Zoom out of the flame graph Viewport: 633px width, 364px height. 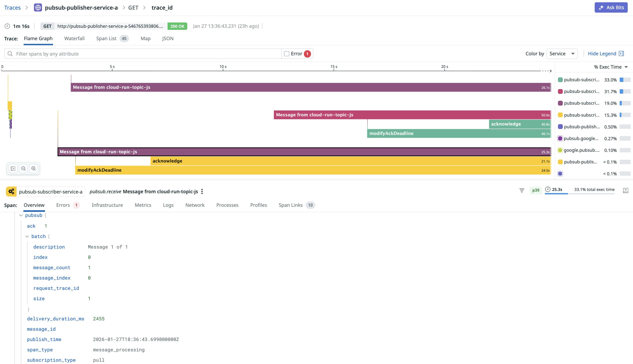[23, 168]
